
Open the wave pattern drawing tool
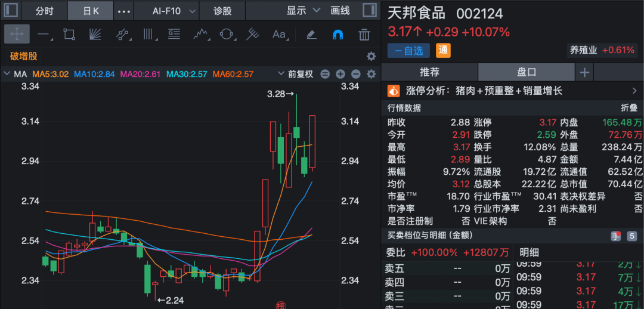(x=200, y=34)
